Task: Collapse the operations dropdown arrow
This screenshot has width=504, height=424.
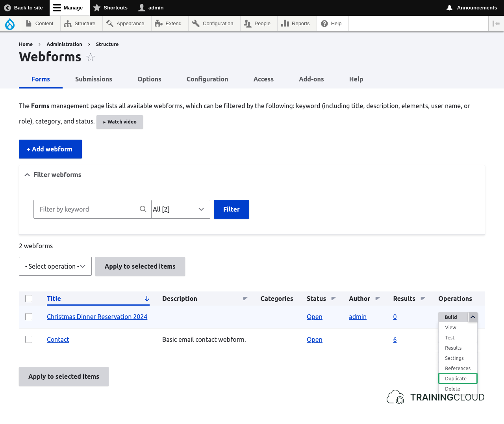Action: pyautogui.click(x=473, y=317)
